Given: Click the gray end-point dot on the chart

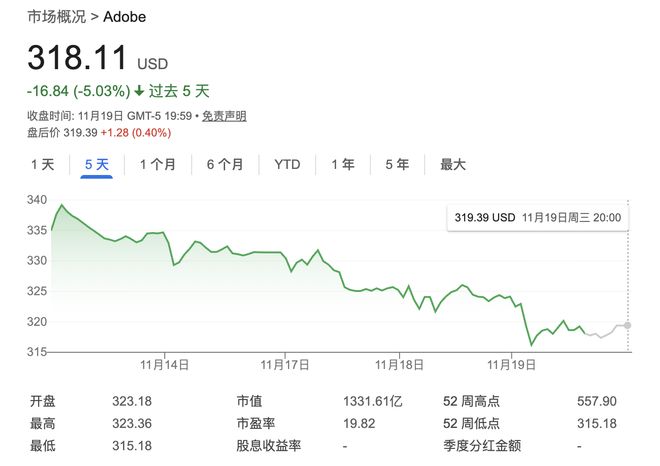Looking at the screenshot, I should coord(627,324).
